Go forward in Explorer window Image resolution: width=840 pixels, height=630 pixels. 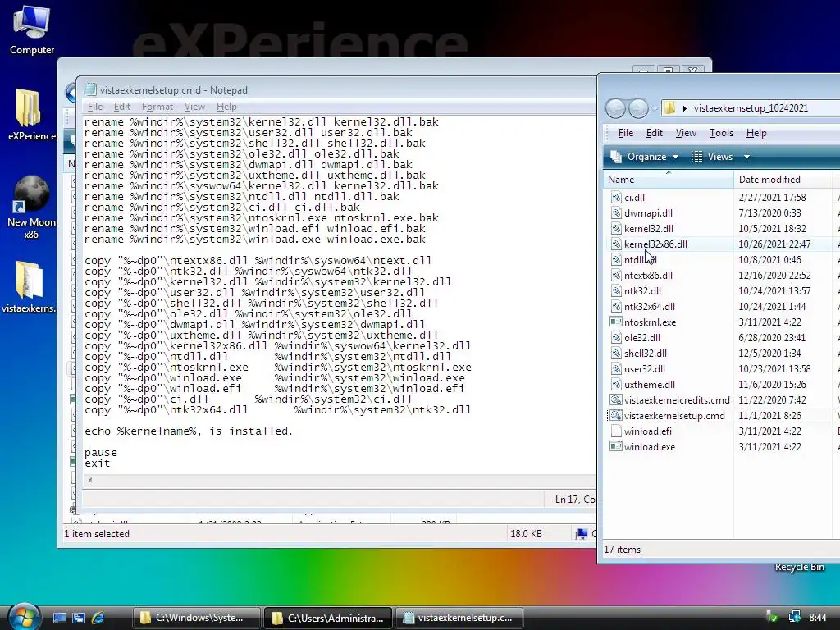point(638,108)
